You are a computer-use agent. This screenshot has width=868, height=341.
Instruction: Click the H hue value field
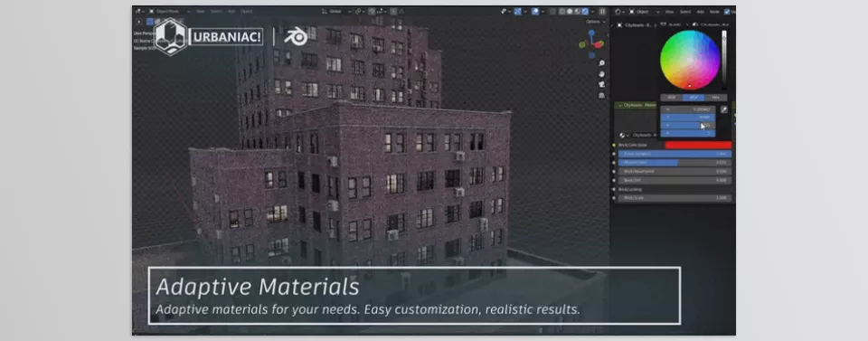pyautogui.click(x=688, y=109)
